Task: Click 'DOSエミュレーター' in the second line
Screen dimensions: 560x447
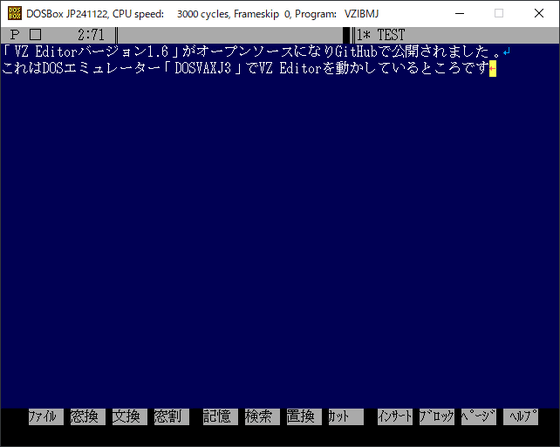Action: click(x=101, y=68)
